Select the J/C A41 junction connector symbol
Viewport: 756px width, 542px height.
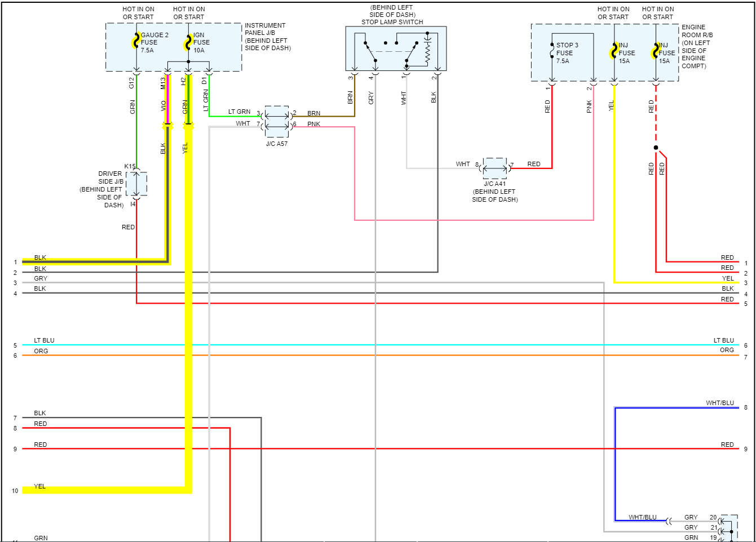pyautogui.click(x=495, y=168)
